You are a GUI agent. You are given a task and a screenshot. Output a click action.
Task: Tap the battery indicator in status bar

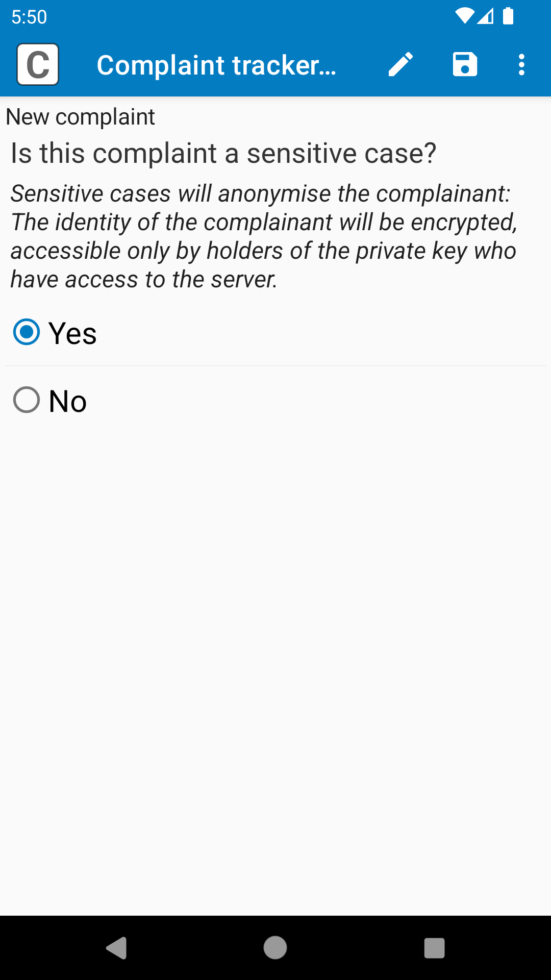pos(508,16)
